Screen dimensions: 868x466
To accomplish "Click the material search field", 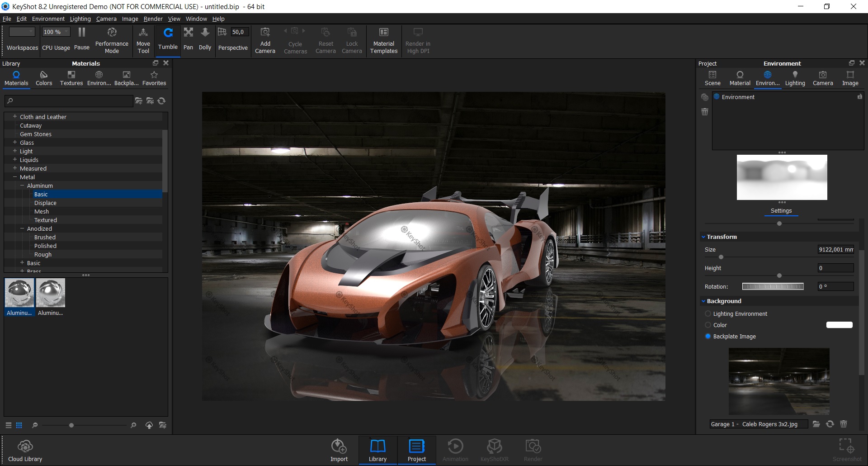I will coord(69,101).
